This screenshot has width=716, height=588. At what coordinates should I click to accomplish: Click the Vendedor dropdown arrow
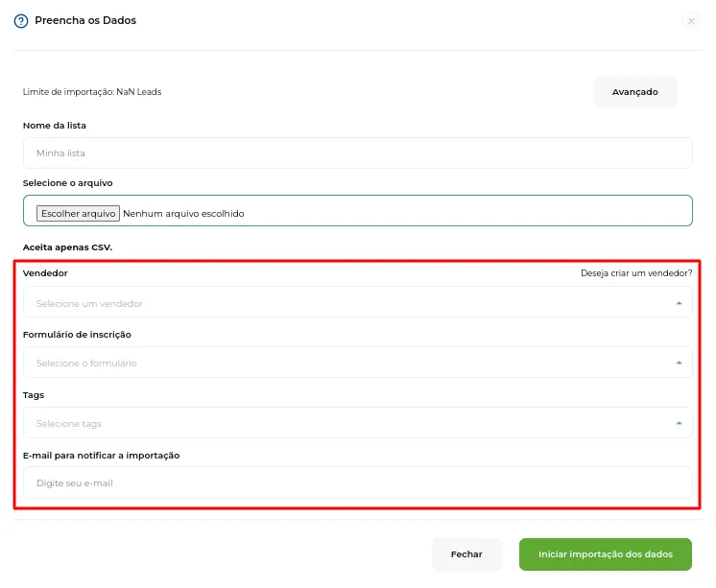[x=679, y=303]
